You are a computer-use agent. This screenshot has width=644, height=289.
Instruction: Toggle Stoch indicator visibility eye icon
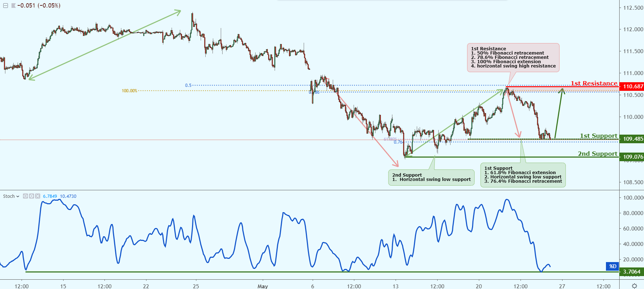point(25,196)
